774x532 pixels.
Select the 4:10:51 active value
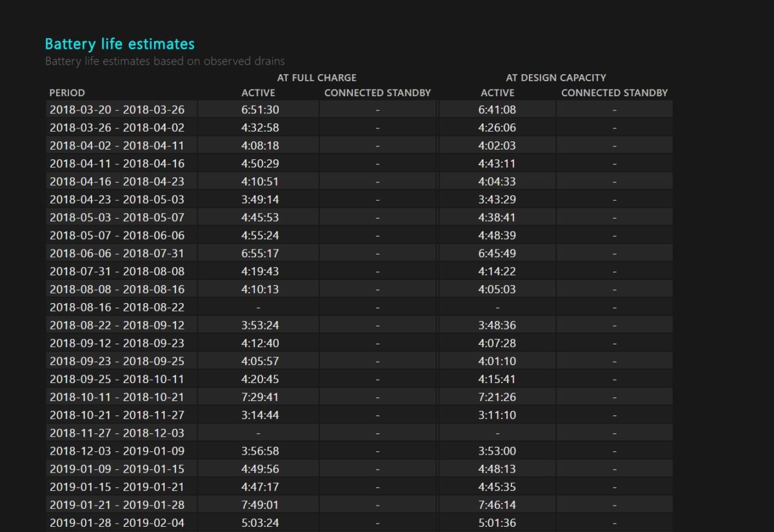click(x=261, y=182)
